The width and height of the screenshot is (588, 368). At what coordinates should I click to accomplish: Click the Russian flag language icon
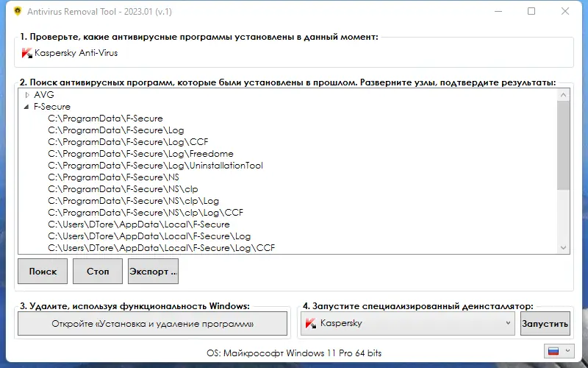(x=553, y=351)
